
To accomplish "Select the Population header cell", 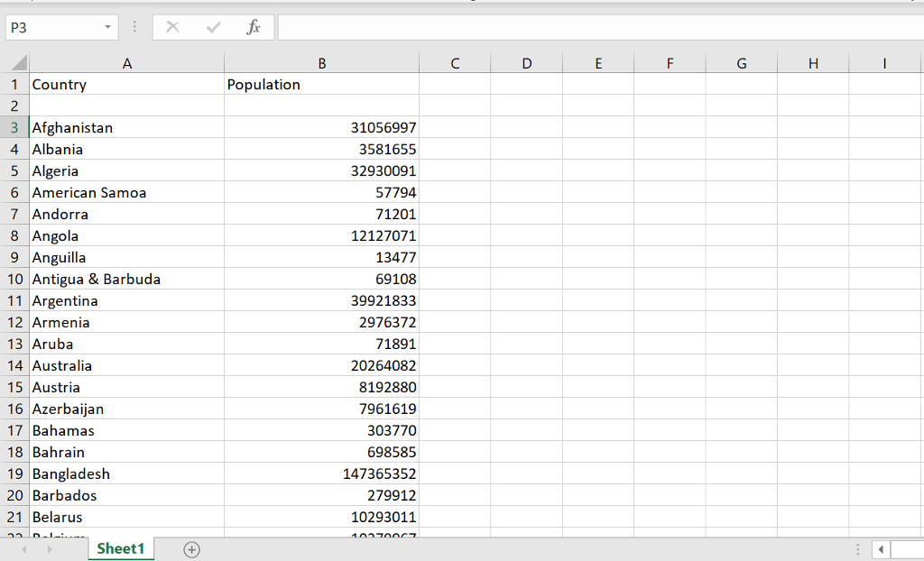I will [321, 84].
